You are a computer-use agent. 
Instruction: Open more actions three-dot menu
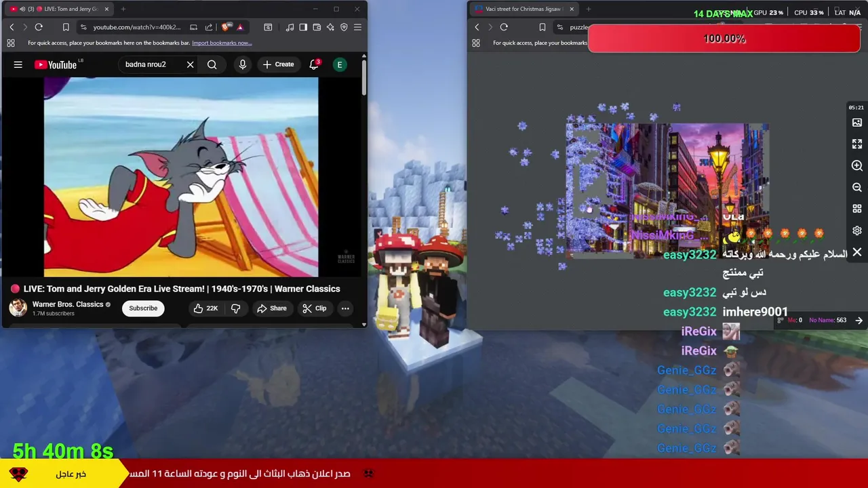click(345, 308)
